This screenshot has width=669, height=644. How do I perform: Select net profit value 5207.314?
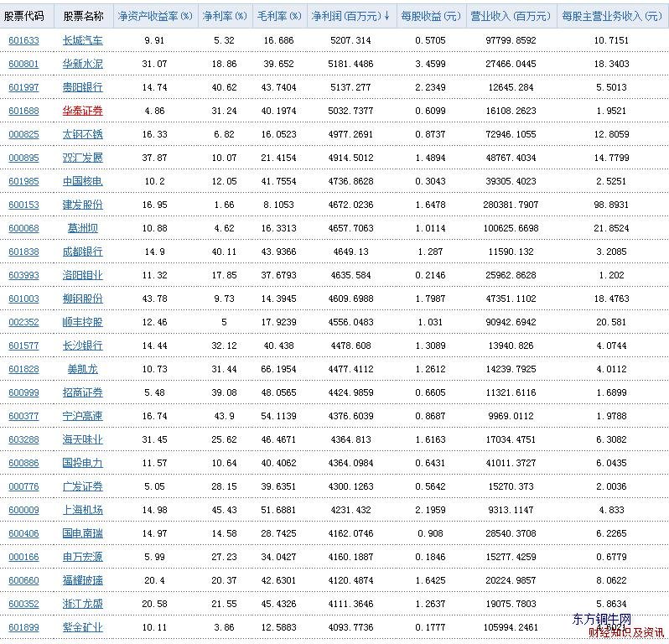coord(350,40)
